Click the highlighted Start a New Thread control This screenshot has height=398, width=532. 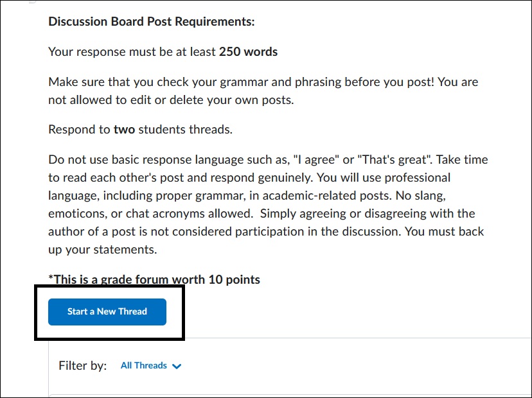(107, 311)
